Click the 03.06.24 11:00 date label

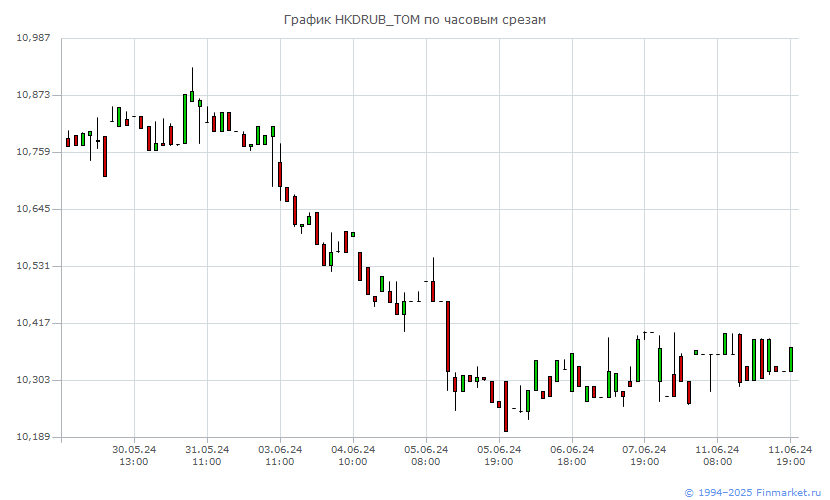click(x=280, y=456)
